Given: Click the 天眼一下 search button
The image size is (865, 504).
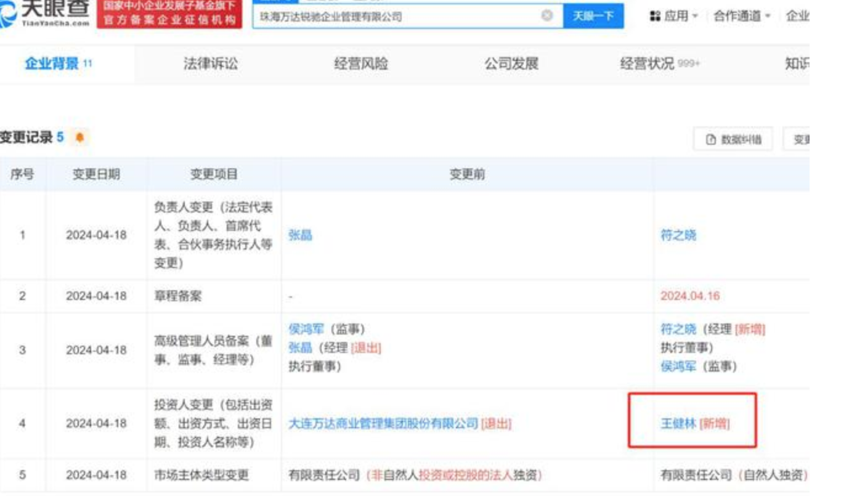Looking at the screenshot, I should (593, 16).
